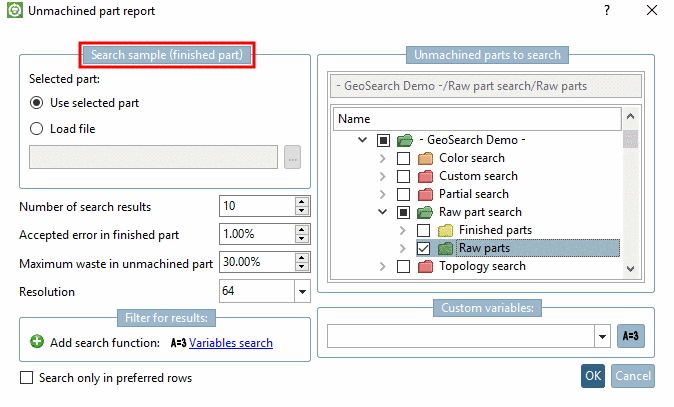Decrease Number of search results
674x407 pixels.
[302, 211]
